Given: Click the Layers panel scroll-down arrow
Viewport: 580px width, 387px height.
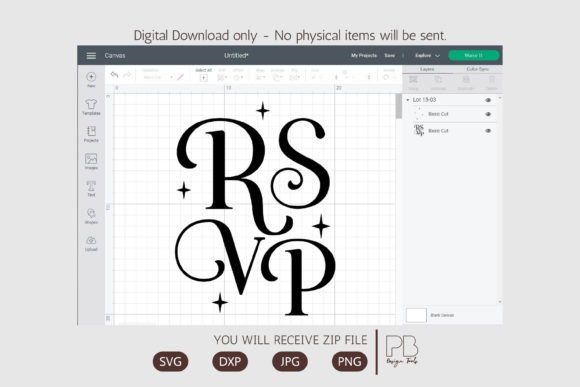Looking at the screenshot, I should [x=500, y=302].
